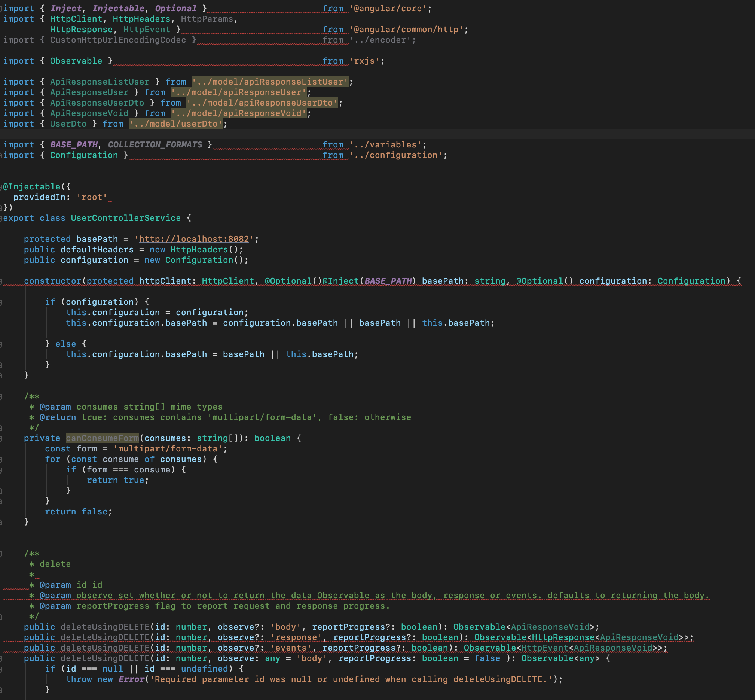Screen dimensions: 755x700
Task: Click the '../model/apiResponseVoid' import path
Action: pyautogui.click(x=238, y=113)
